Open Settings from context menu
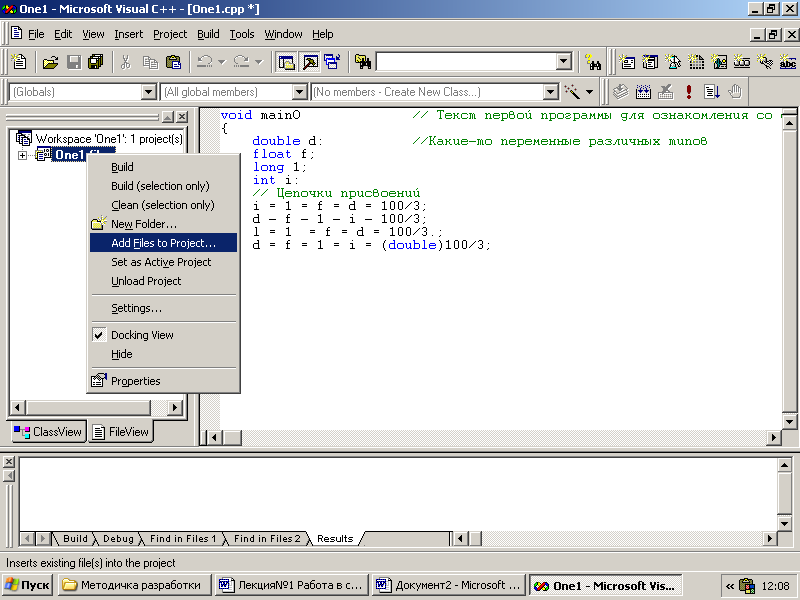Image resolution: width=800 pixels, height=600 pixels. 163,308
